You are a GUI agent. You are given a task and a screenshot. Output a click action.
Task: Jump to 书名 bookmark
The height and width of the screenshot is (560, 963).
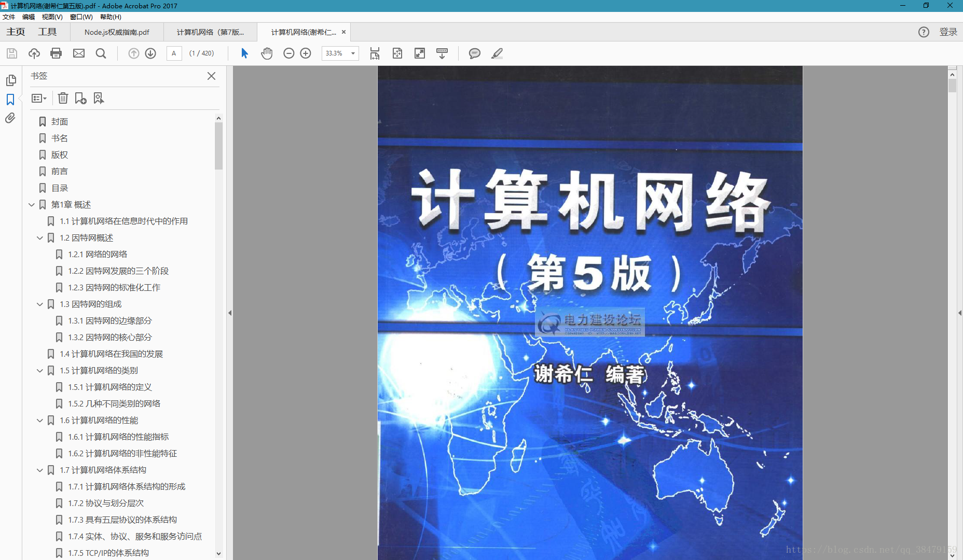[60, 138]
